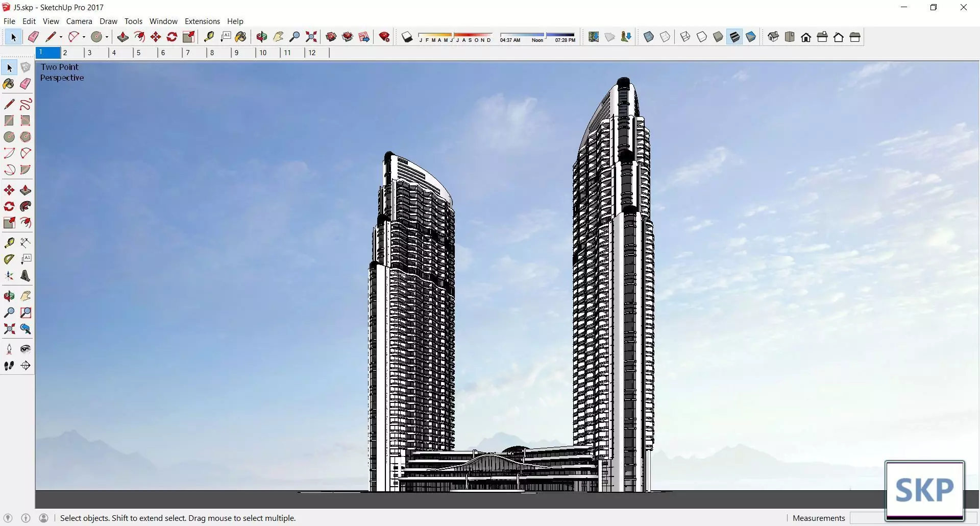Screen dimensions: 980x526
Task: Select the Dimension tool
Action: (x=26, y=243)
